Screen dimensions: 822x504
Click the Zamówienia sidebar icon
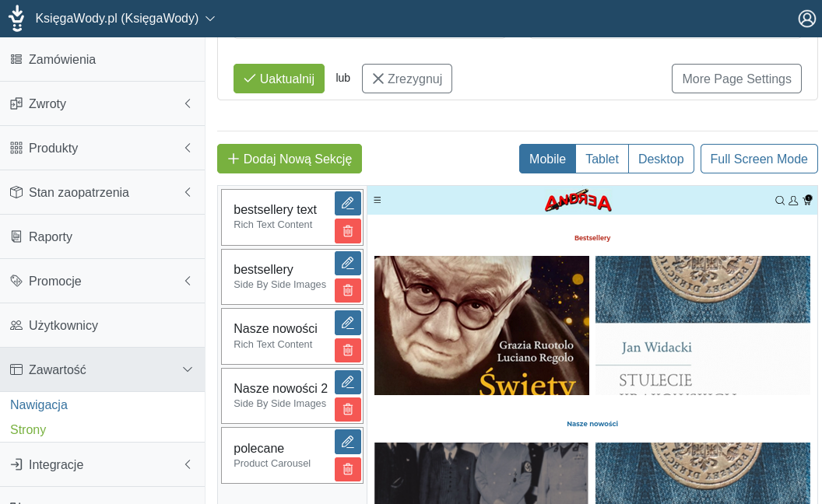point(16,59)
